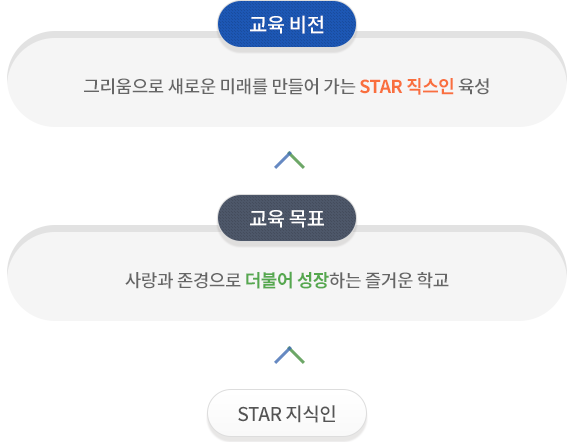
Task: Click the word 지식인 inside the white pill
Action: coord(311,414)
